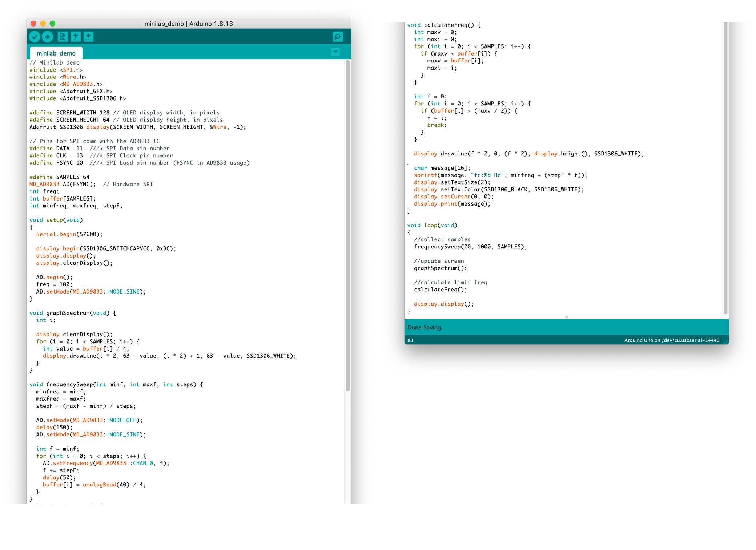Create a new sketch with New icon
756x550 pixels.
[x=63, y=36]
